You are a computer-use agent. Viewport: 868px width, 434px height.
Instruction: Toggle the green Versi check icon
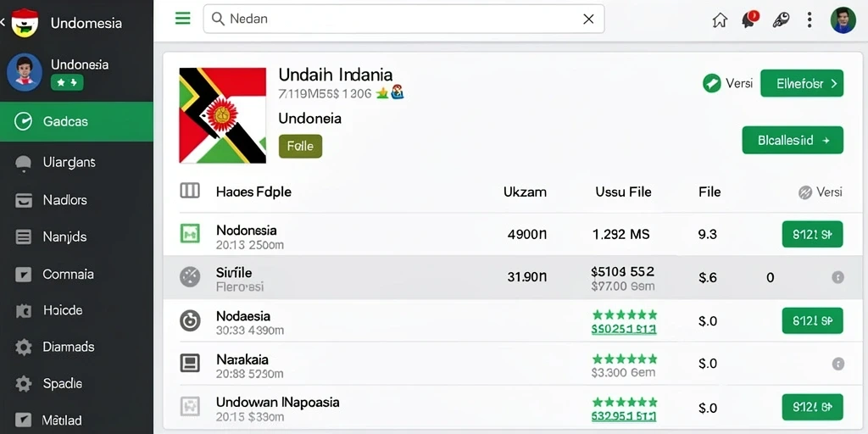click(711, 84)
